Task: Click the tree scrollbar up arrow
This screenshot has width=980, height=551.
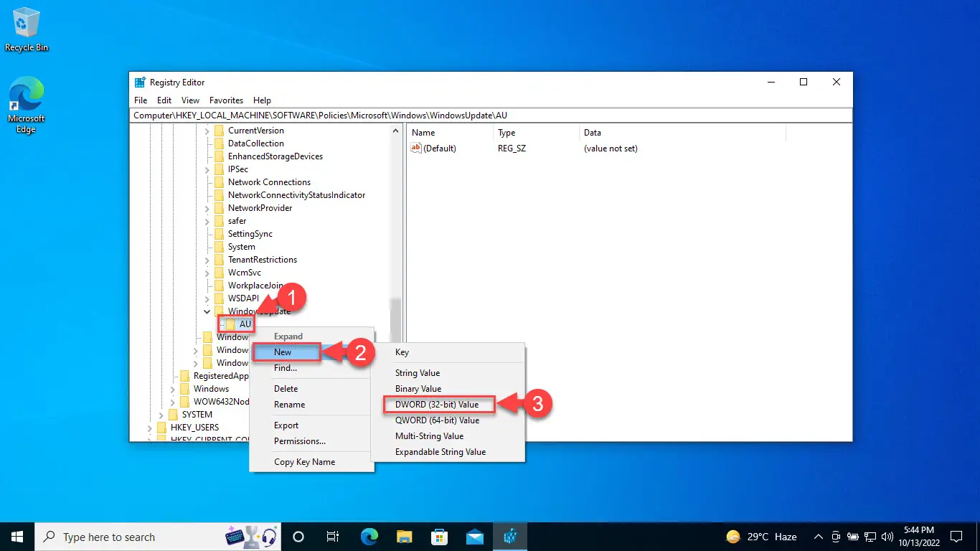Action: click(395, 131)
